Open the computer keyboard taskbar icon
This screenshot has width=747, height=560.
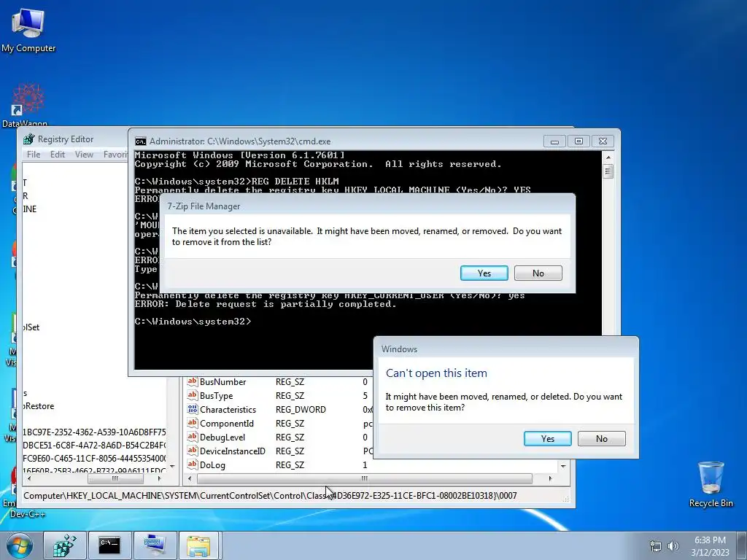(x=155, y=545)
